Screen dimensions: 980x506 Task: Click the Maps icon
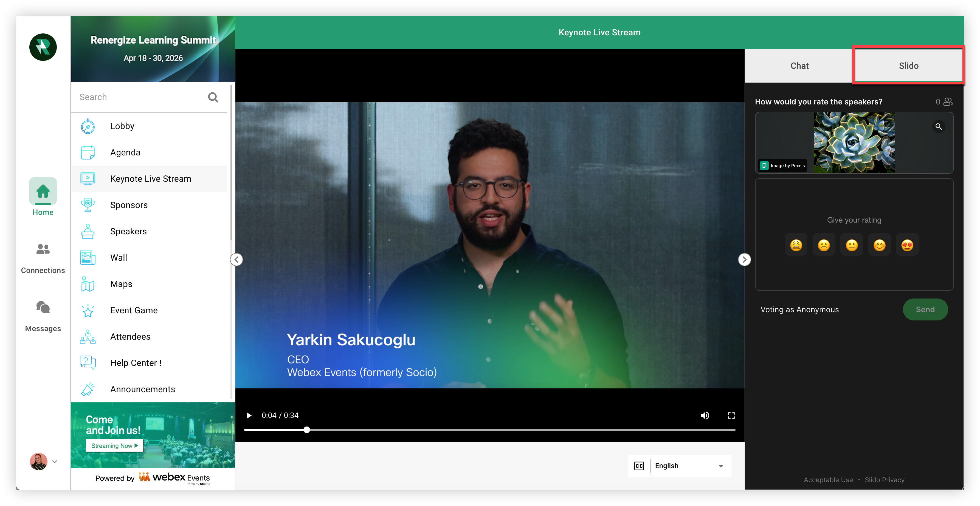[88, 284]
